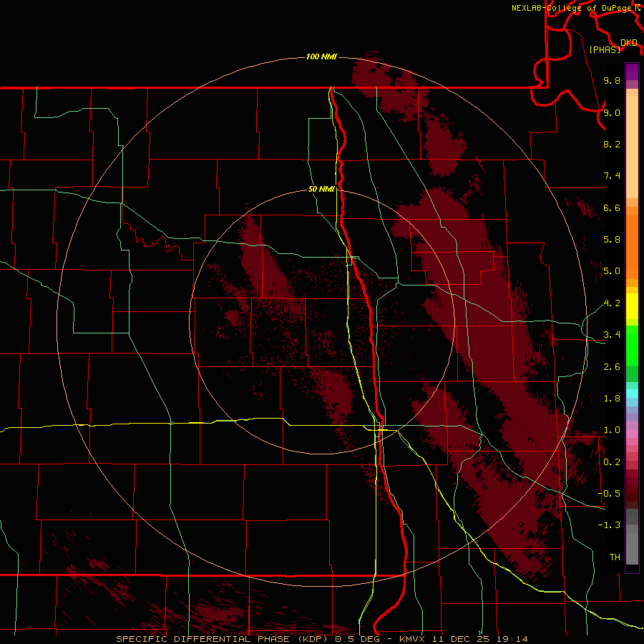Select the 9.0 color scale value

(x=612, y=112)
